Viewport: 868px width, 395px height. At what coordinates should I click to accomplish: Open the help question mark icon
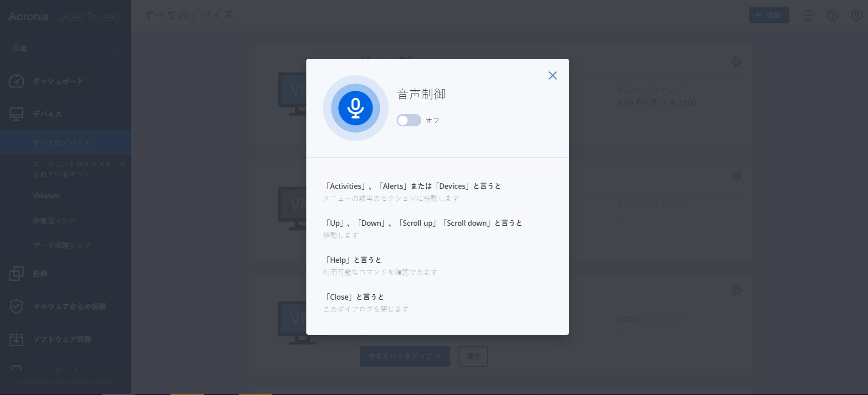point(832,16)
